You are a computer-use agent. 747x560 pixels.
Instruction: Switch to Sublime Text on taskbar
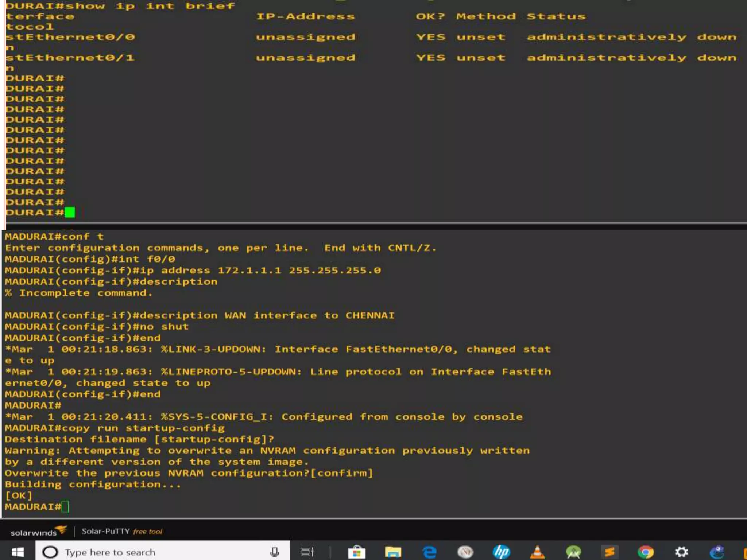pos(609,552)
